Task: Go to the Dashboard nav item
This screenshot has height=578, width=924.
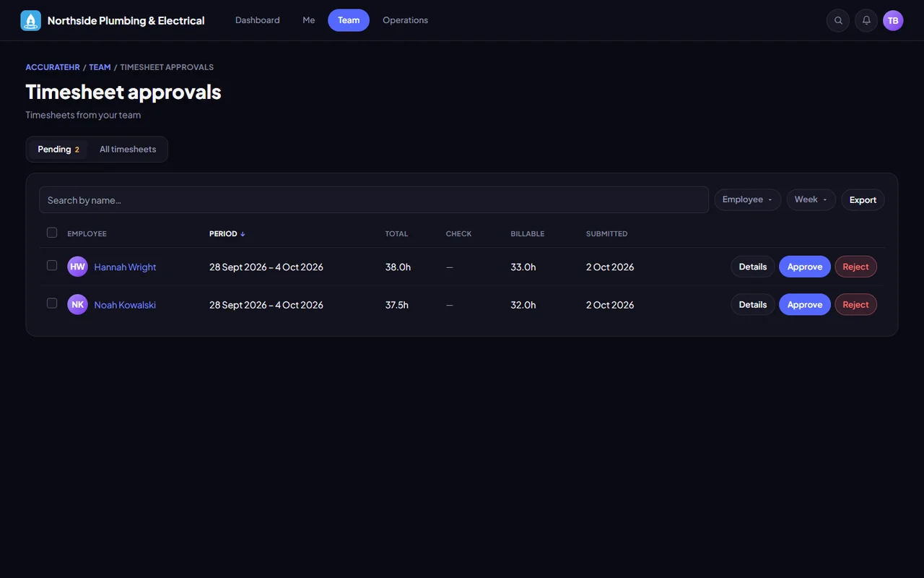Action: tap(258, 20)
